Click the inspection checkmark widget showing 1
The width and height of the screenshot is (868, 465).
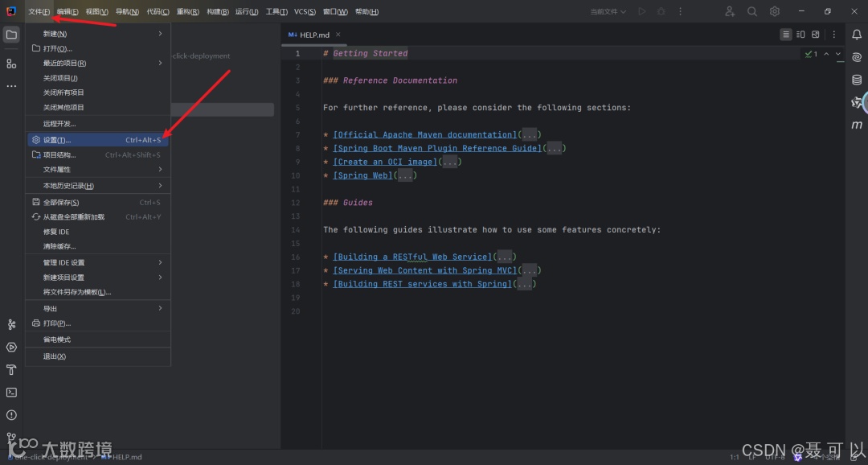pyautogui.click(x=811, y=54)
